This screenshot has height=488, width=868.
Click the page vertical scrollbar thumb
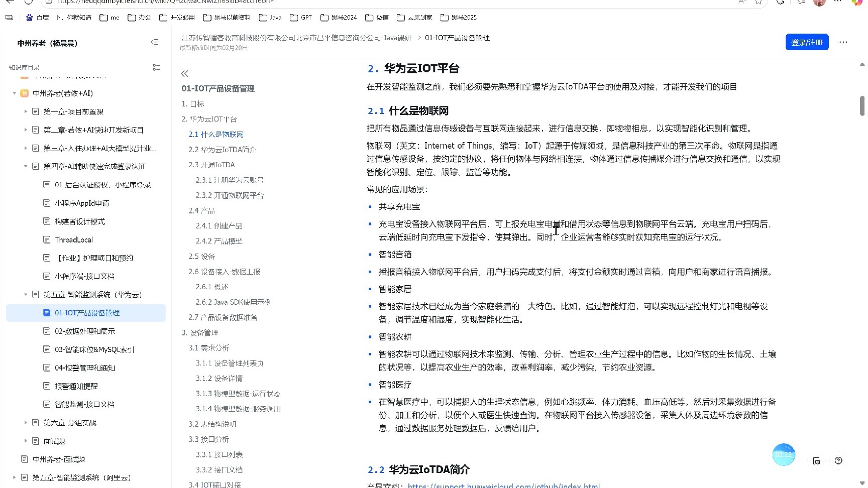(x=862, y=106)
